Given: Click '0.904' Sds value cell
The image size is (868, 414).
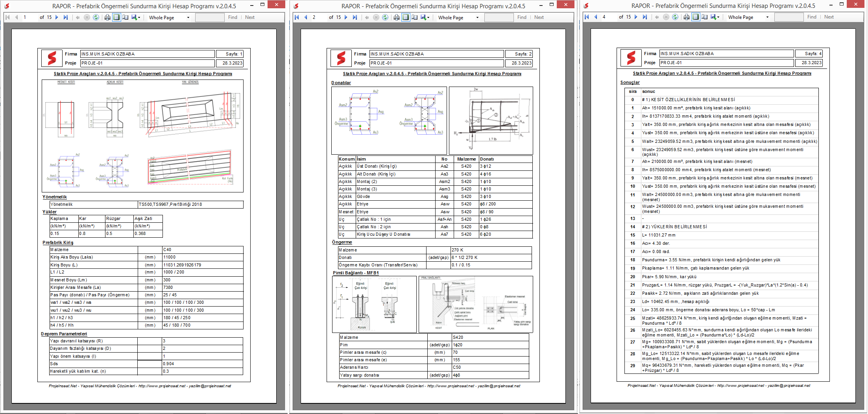Looking at the screenshot, I should 202,364.
